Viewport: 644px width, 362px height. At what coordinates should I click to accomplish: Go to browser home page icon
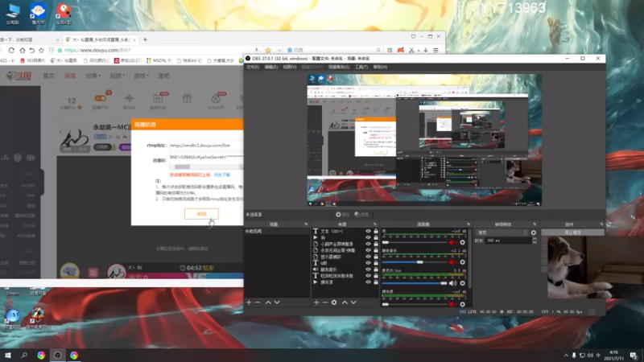[23, 50]
